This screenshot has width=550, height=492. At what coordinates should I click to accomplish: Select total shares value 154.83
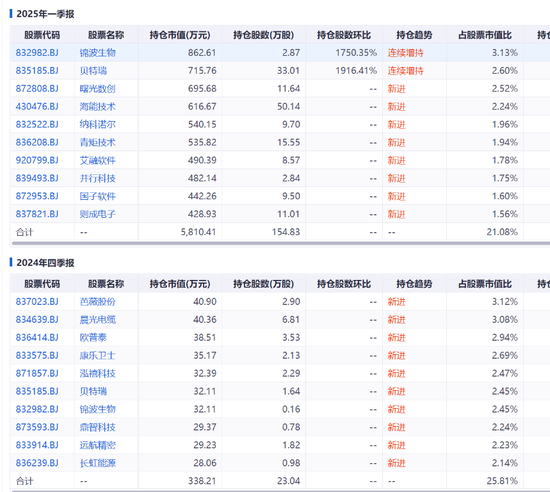[286, 231]
